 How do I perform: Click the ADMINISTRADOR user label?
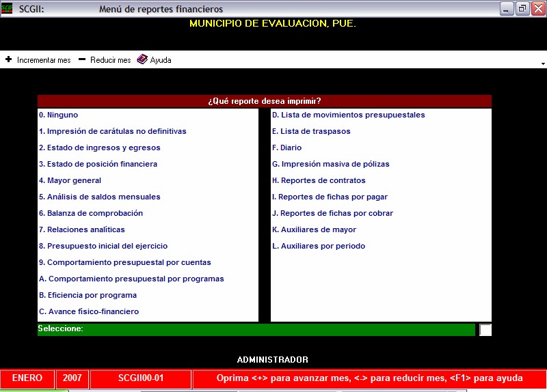273,360
